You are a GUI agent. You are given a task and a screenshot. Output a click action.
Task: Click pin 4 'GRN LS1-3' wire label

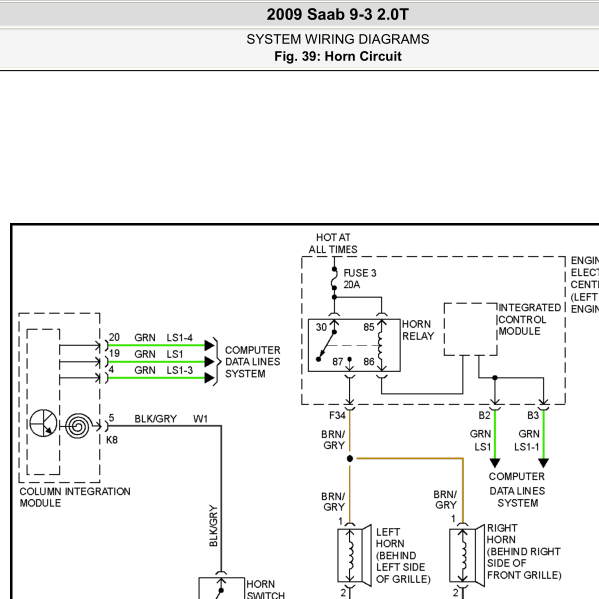tap(164, 370)
